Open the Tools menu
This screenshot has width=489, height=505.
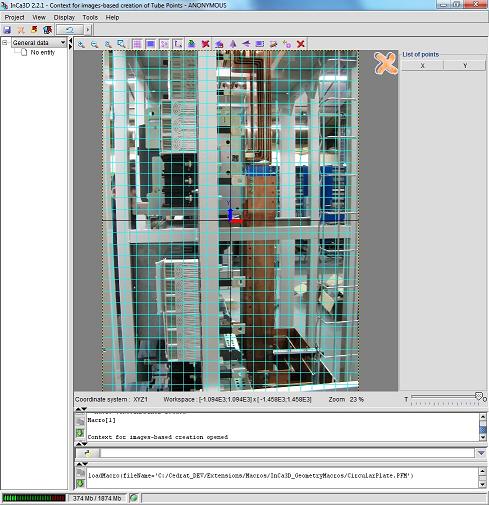point(90,17)
